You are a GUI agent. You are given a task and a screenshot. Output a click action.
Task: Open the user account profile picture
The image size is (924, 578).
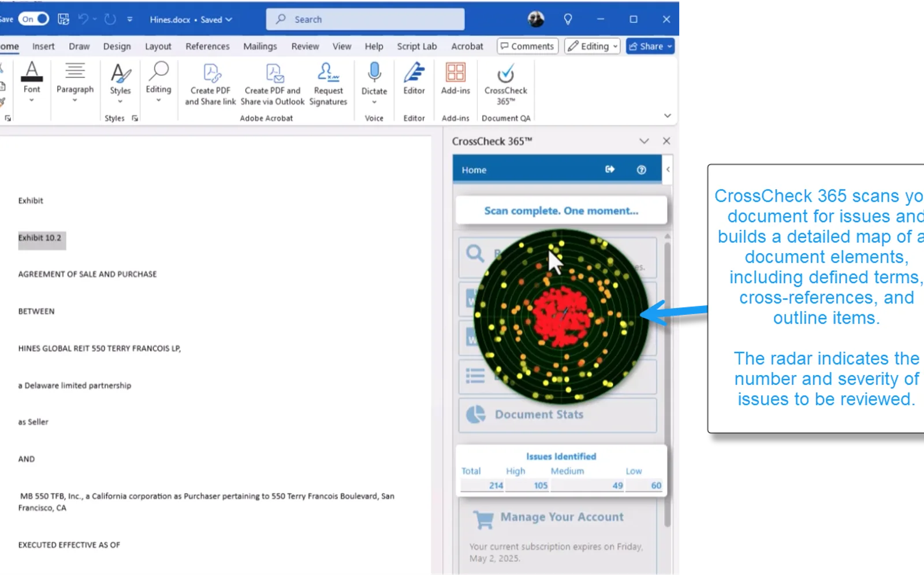pyautogui.click(x=536, y=19)
